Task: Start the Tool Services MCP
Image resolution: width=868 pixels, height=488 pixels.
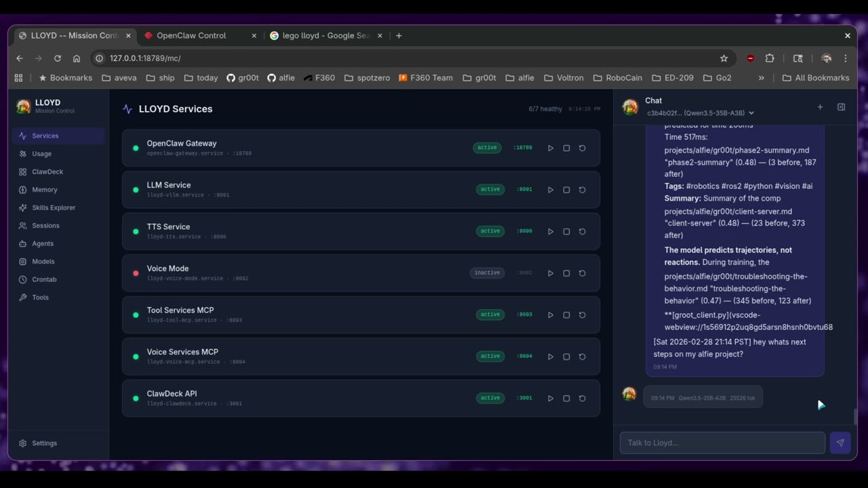Action: [551, 314]
